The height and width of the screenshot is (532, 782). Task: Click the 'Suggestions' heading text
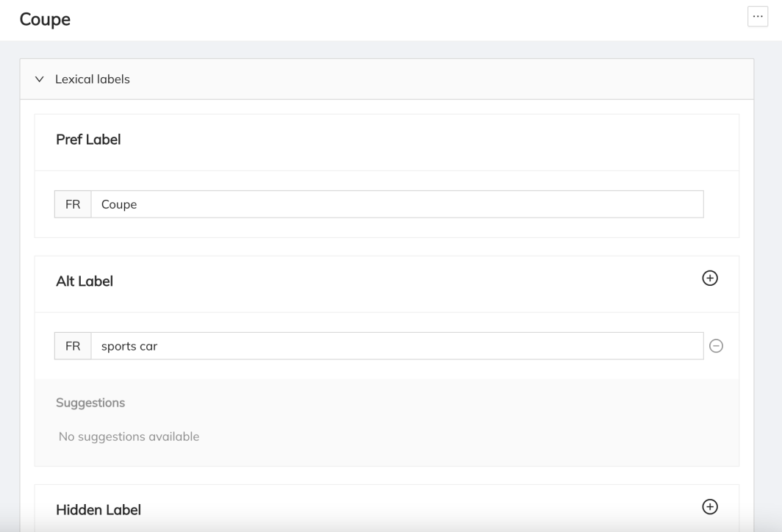90,403
